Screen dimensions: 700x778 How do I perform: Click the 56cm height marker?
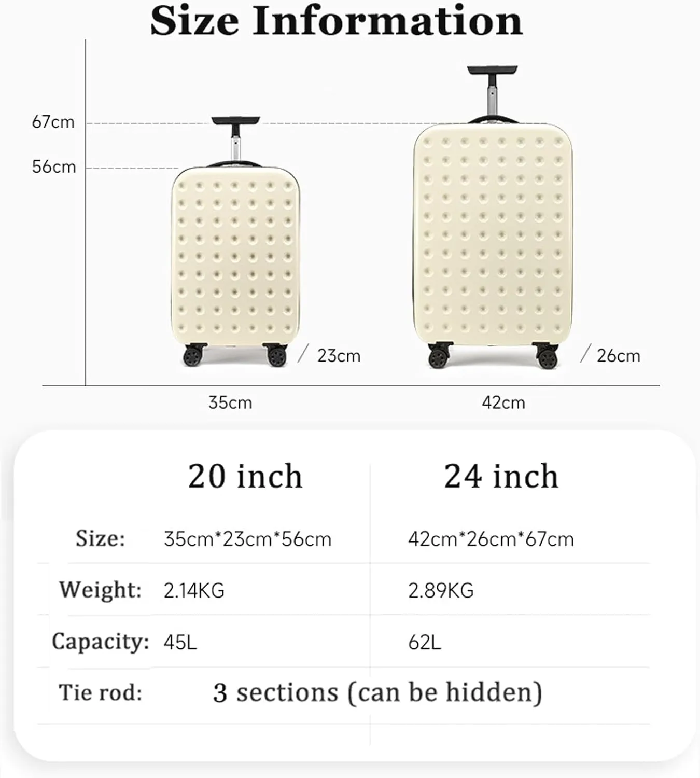54,167
